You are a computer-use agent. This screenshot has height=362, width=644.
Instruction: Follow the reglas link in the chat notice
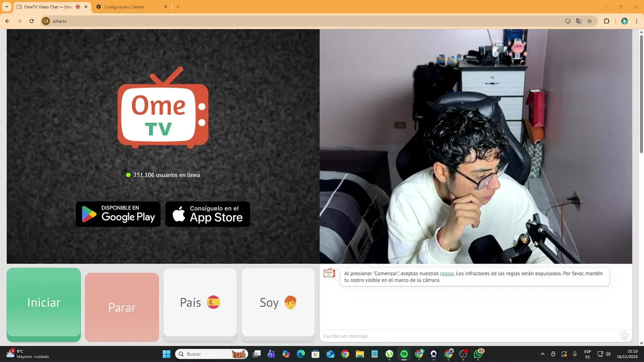pyautogui.click(x=447, y=274)
